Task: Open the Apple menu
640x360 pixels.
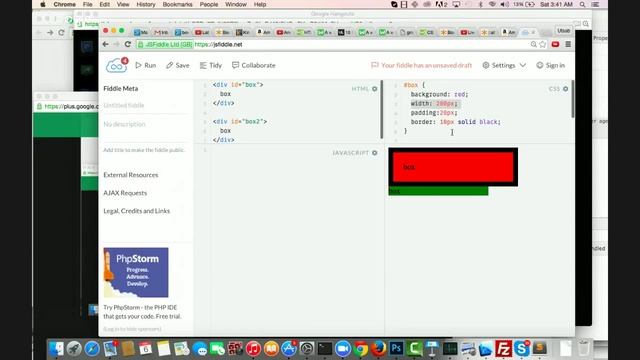Action: point(42,4)
